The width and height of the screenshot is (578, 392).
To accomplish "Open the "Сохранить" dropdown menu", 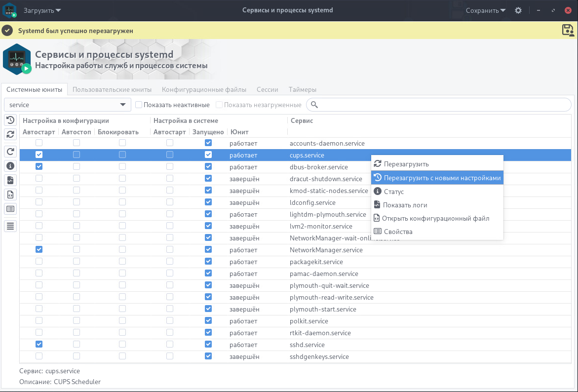I will pyautogui.click(x=486, y=10).
